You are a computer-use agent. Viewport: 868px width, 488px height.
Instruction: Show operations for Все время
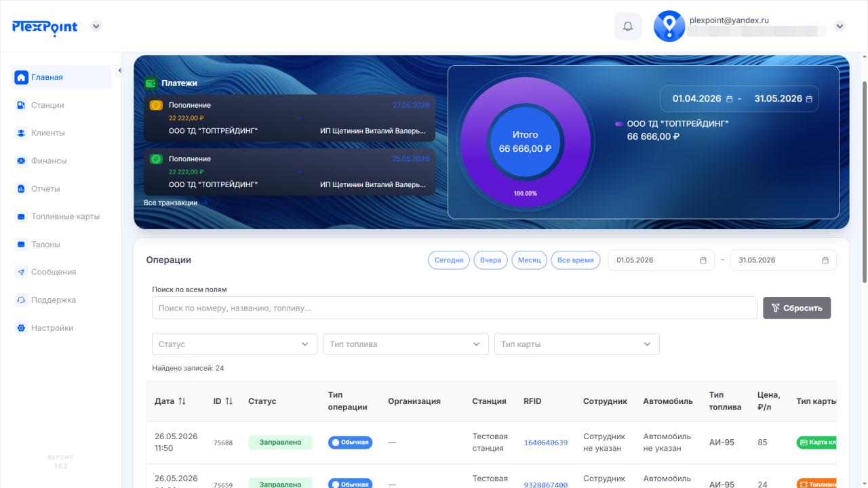575,260
